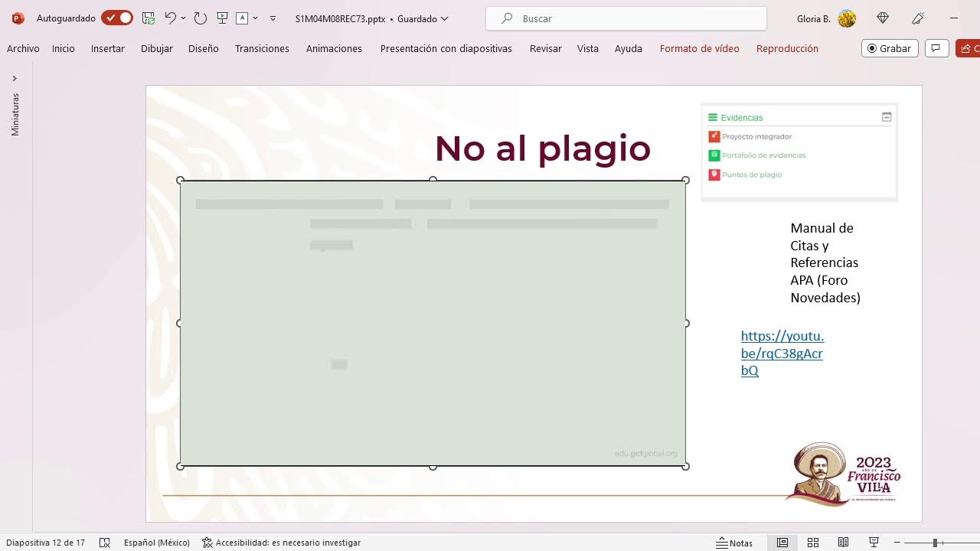This screenshot has height=551, width=980.
Task: Open the Archivo menu
Action: (x=23, y=48)
